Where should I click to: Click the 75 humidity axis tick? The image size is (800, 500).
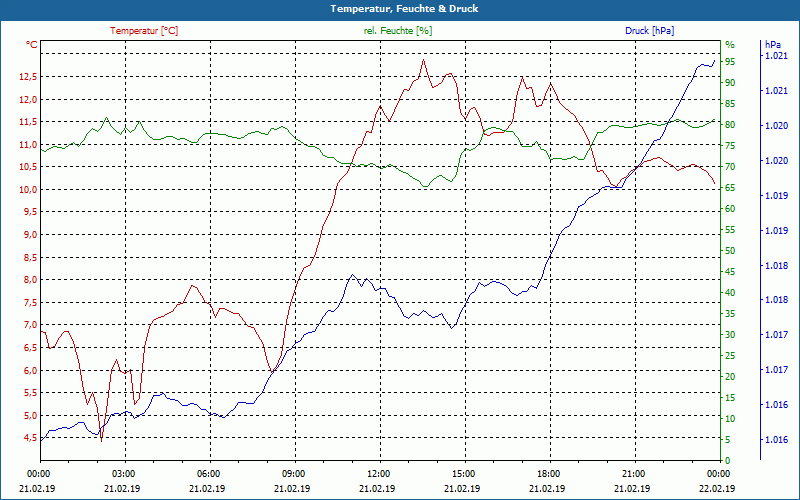pyautogui.click(x=730, y=146)
